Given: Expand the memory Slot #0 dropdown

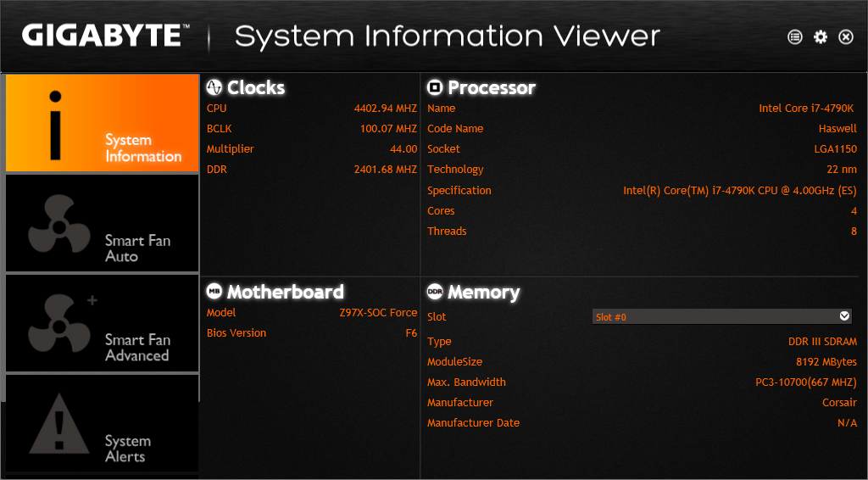Looking at the screenshot, I should pyautogui.click(x=722, y=316).
